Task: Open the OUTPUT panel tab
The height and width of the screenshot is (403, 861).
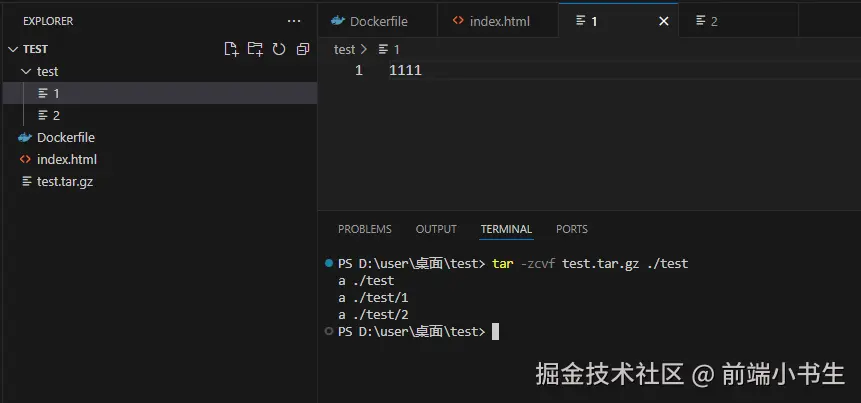Action: tap(436, 229)
